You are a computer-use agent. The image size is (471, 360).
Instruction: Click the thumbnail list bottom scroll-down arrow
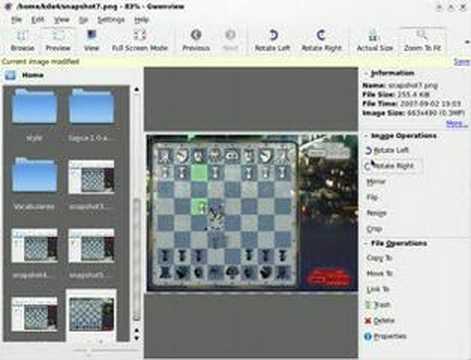point(136,338)
